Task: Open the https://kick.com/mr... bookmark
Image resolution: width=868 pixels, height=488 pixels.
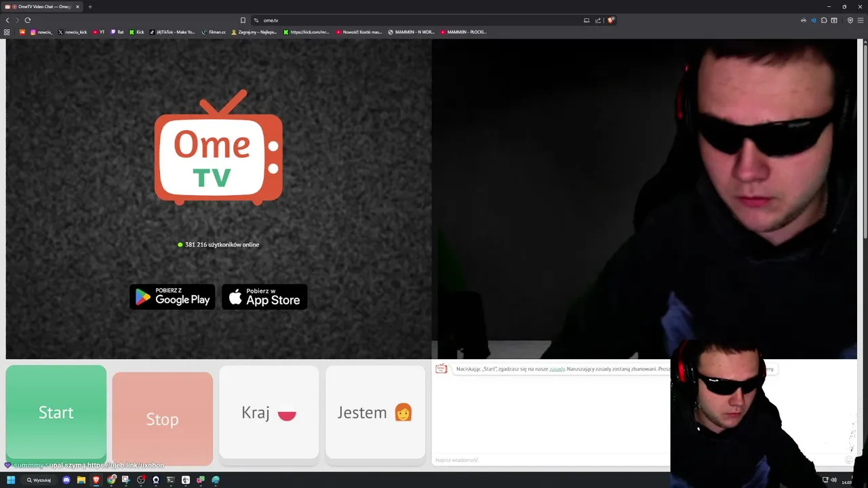Action: click(307, 32)
